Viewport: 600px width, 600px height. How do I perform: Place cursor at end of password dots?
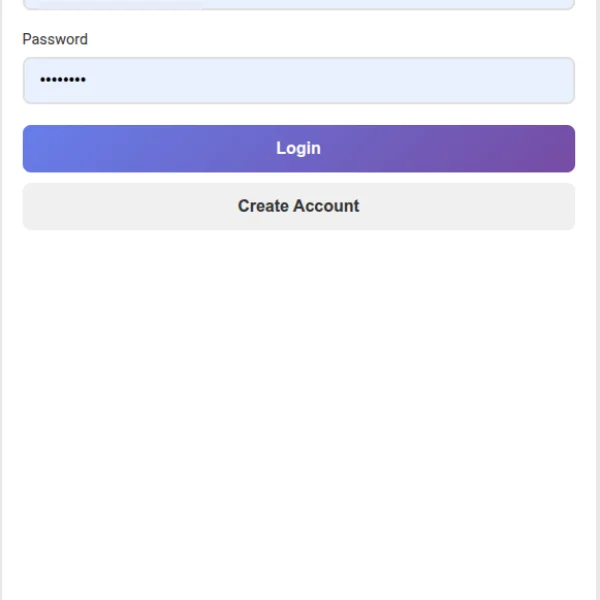[x=87, y=80]
